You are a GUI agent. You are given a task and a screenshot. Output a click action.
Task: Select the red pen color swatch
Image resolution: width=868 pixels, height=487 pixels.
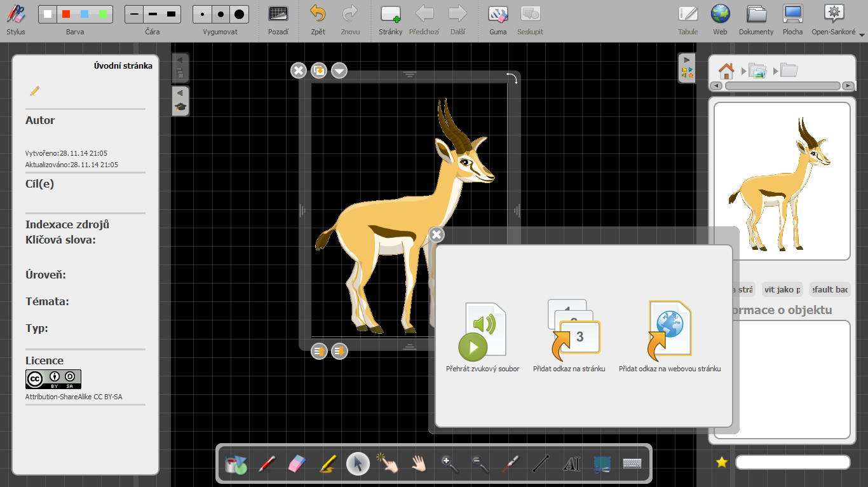[x=65, y=14]
